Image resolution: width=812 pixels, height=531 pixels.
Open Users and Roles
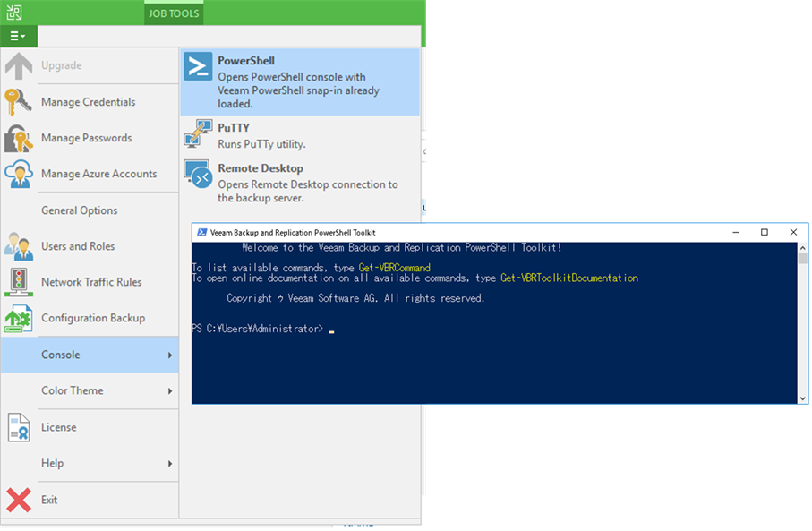pyautogui.click(x=90, y=246)
